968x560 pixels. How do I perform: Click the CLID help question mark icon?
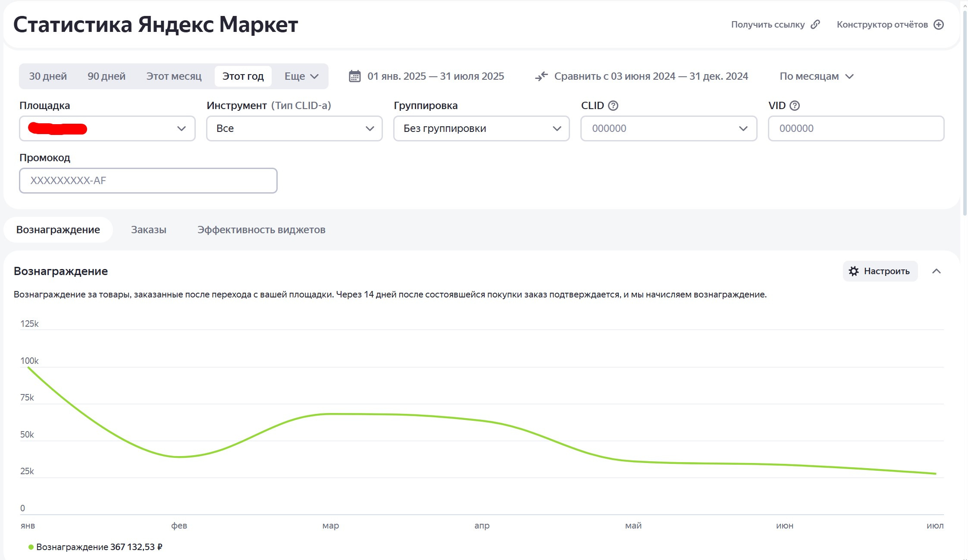point(613,106)
